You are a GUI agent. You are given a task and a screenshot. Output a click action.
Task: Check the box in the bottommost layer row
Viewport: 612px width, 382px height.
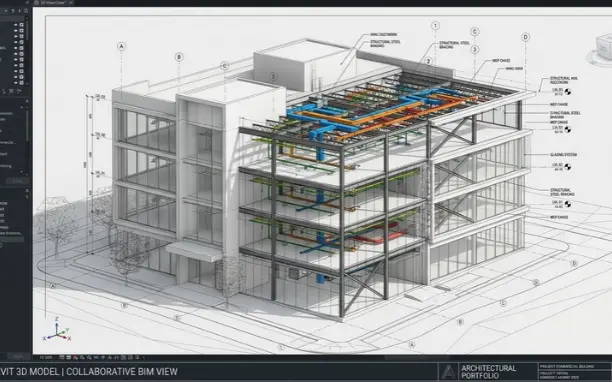(x=21, y=82)
